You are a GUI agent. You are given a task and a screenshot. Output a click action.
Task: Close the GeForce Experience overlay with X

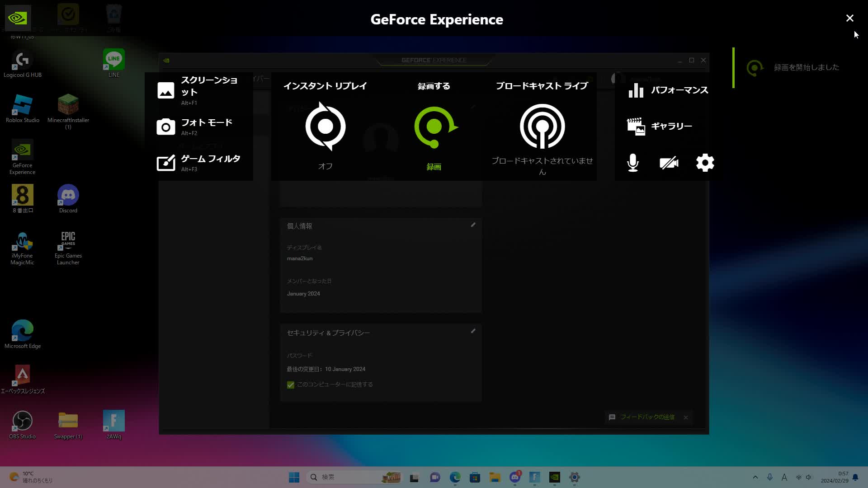(x=849, y=18)
